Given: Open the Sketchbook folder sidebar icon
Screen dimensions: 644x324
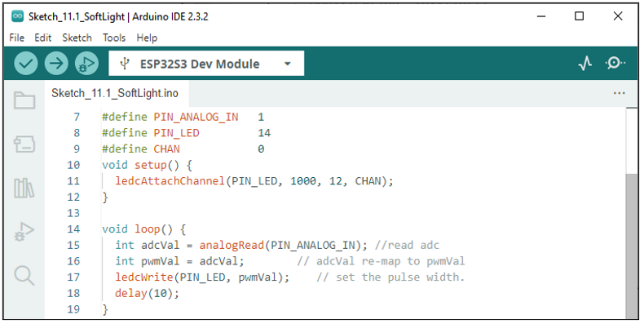Looking at the screenshot, I should click(24, 100).
